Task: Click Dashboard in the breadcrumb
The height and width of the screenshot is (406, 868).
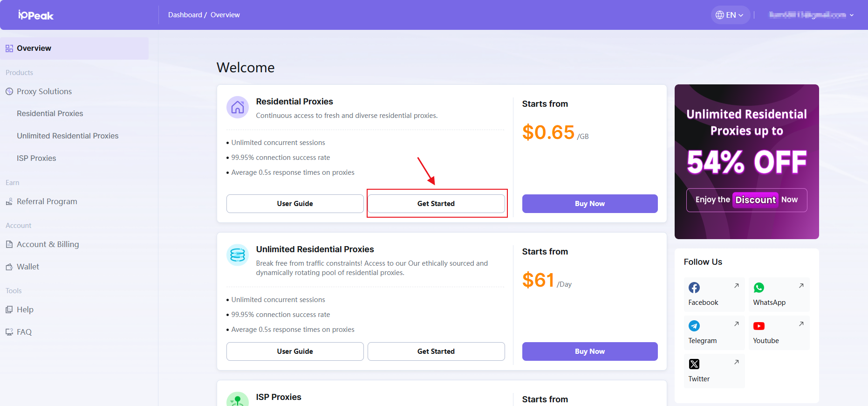Action: 185,15
